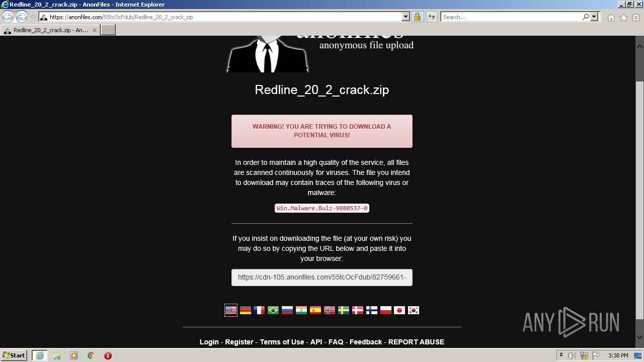Open the red Opera taskbar icon
Screen dimensions: 644x362
coord(108,355)
